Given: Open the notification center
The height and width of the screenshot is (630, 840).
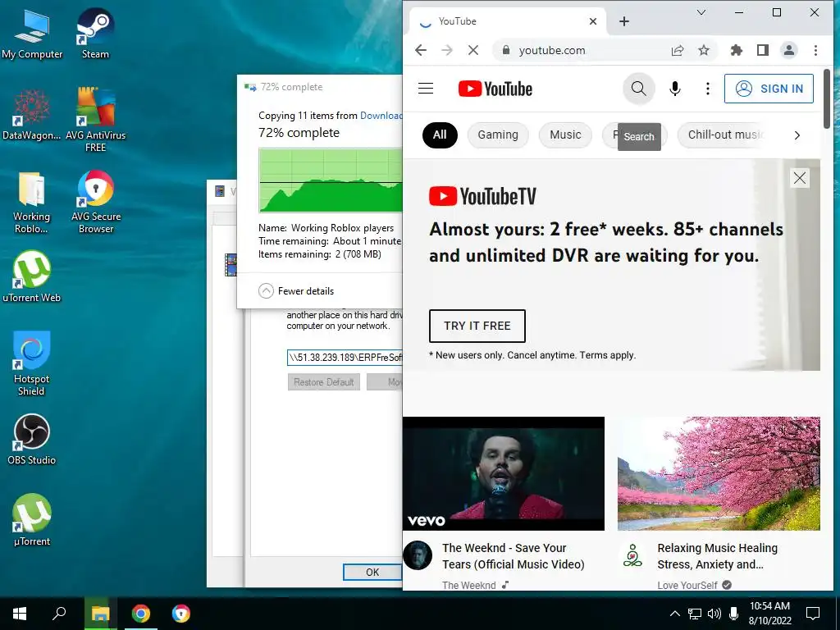Looking at the screenshot, I should point(813,614).
